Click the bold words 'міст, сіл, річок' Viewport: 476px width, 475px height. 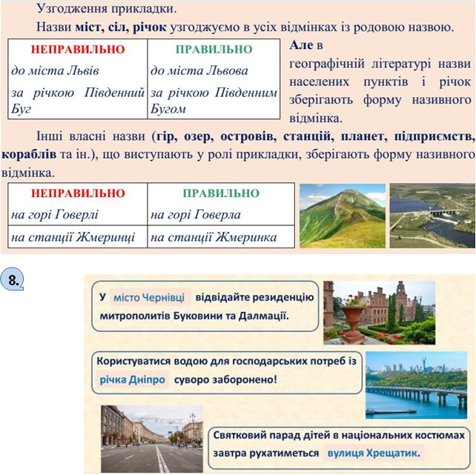(x=121, y=27)
